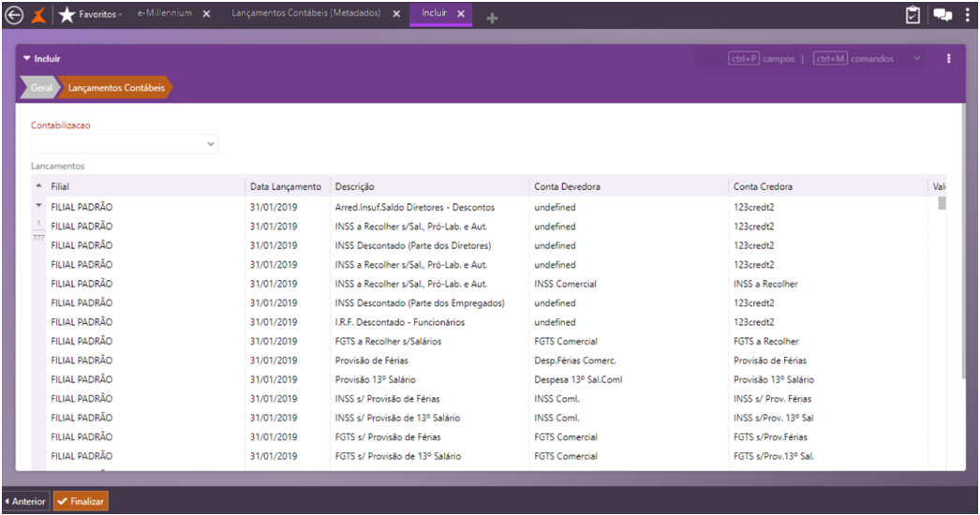Collapse the Incluir panel header arrow
The image size is (980, 515).
click(26, 58)
